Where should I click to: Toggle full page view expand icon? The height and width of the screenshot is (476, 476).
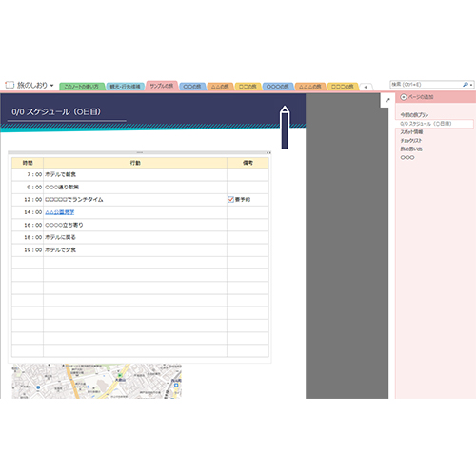(x=387, y=100)
